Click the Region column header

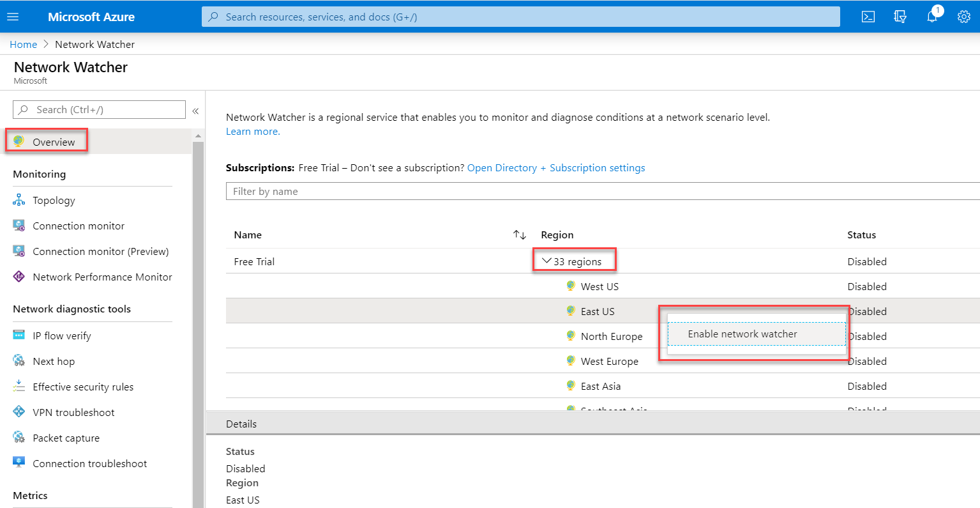(557, 235)
